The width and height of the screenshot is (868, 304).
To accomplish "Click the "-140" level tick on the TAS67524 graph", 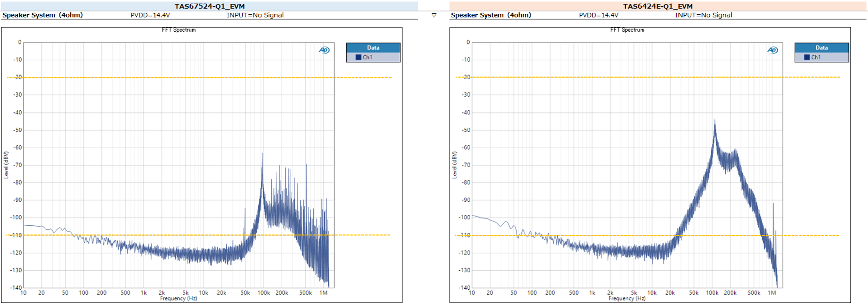I will pyautogui.click(x=16, y=288).
